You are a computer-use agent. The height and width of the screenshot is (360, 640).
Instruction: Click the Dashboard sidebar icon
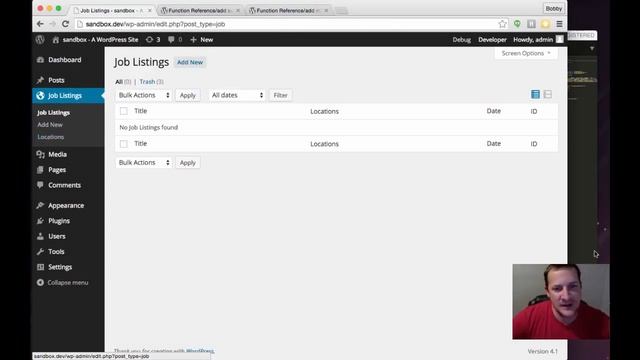point(40,60)
